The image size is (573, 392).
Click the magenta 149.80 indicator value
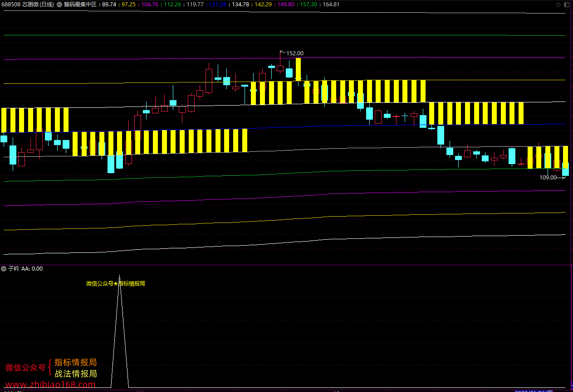tap(286, 5)
